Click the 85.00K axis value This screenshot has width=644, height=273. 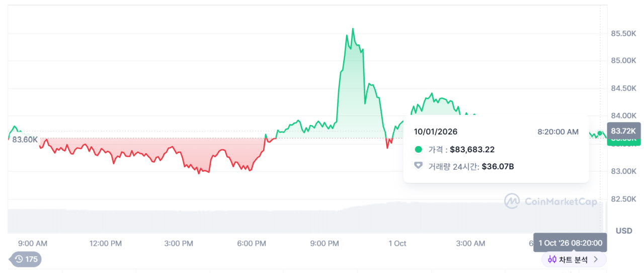pyautogui.click(x=623, y=60)
